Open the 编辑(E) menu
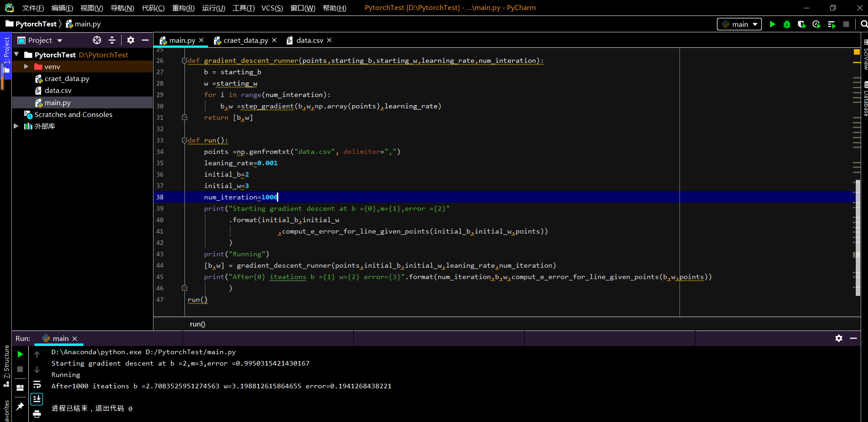868x422 pixels. click(x=62, y=8)
